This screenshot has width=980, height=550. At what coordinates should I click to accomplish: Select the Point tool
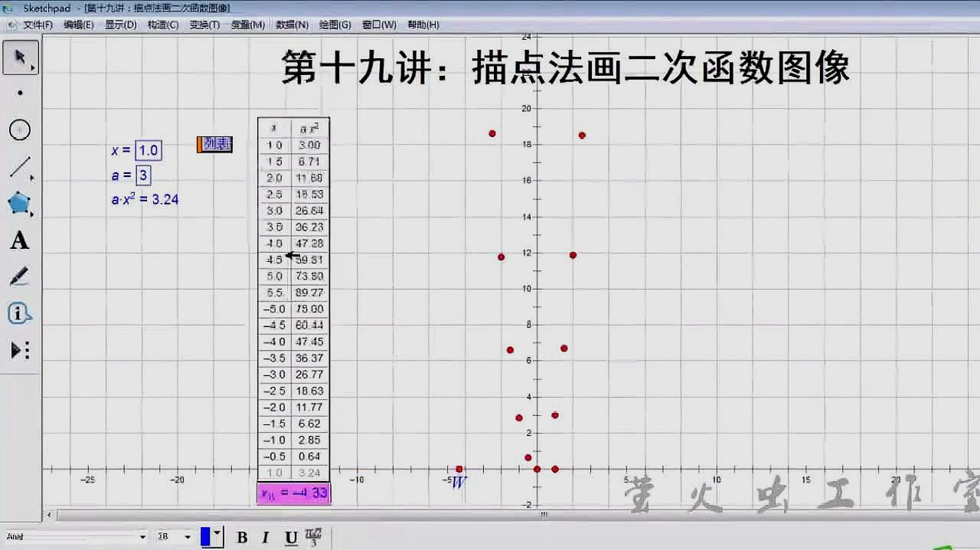tap(20, 93)
